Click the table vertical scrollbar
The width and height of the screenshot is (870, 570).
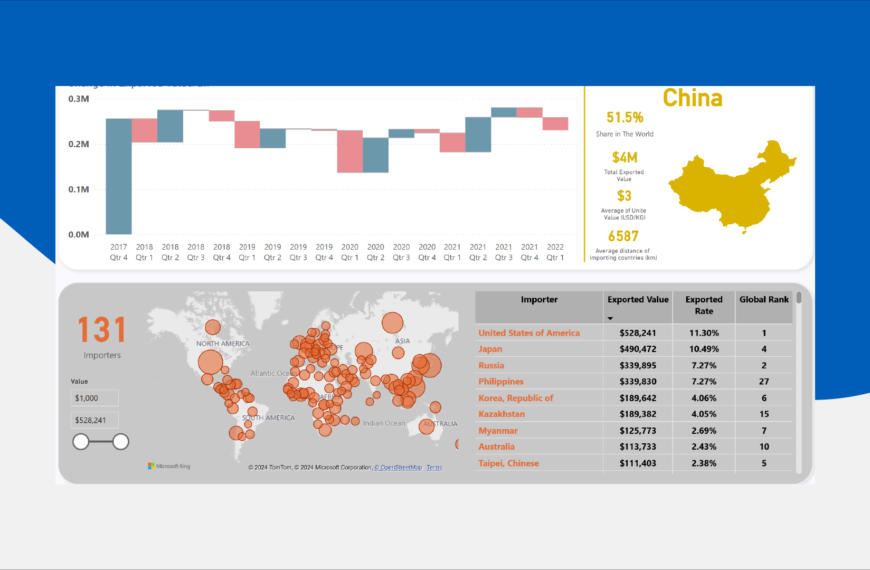[x=798, y=382]
